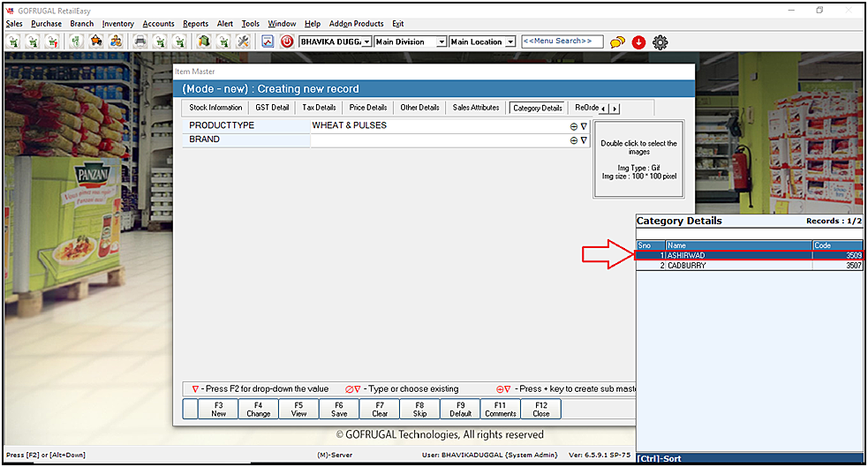Open the Sales menu
The width and height of the screenshot is (868, 467).
[x=14, y=24]
